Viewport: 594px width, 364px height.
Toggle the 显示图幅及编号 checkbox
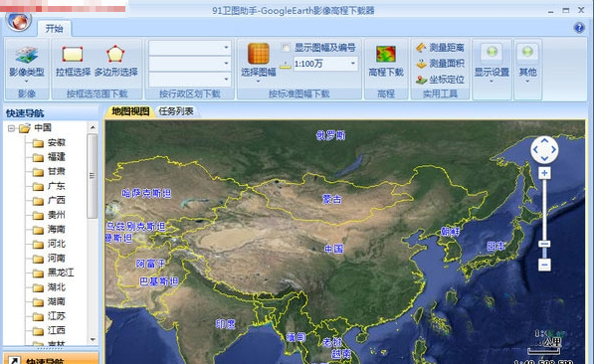pos(286,48)
